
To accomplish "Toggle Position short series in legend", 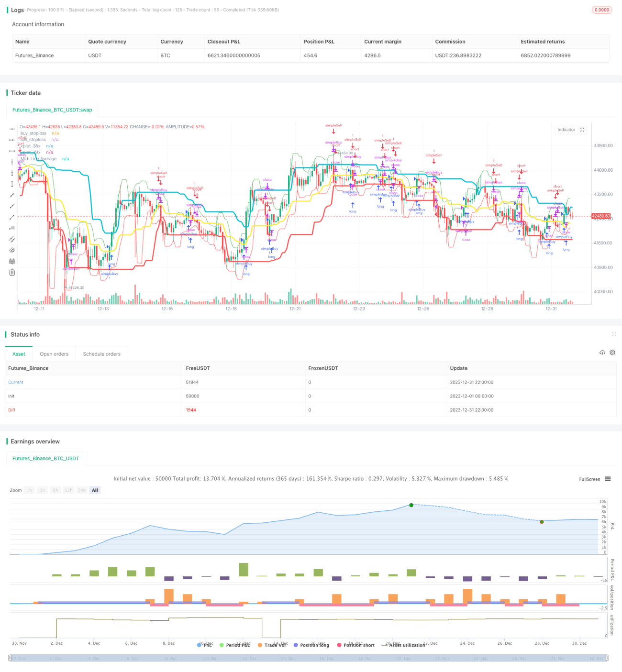I will [355, 645].
